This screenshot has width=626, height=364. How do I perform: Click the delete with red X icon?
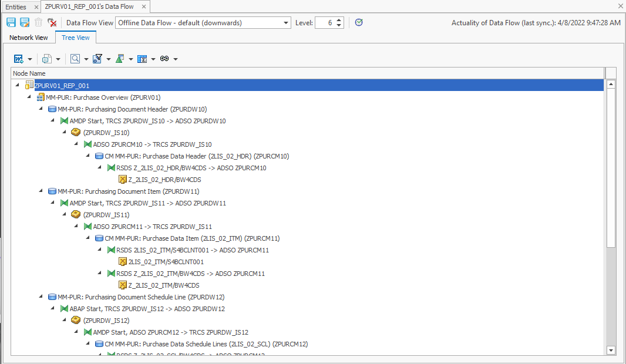coord(52,22)
